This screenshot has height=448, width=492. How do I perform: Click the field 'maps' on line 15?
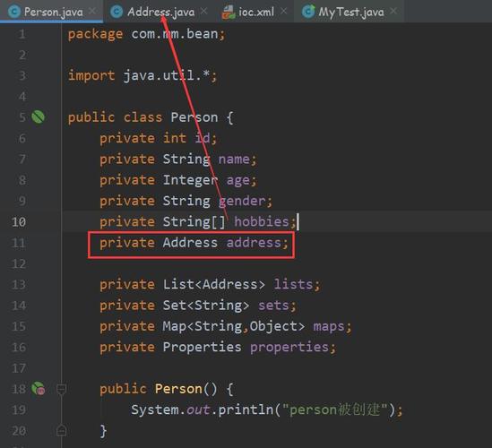pos(329,327)
